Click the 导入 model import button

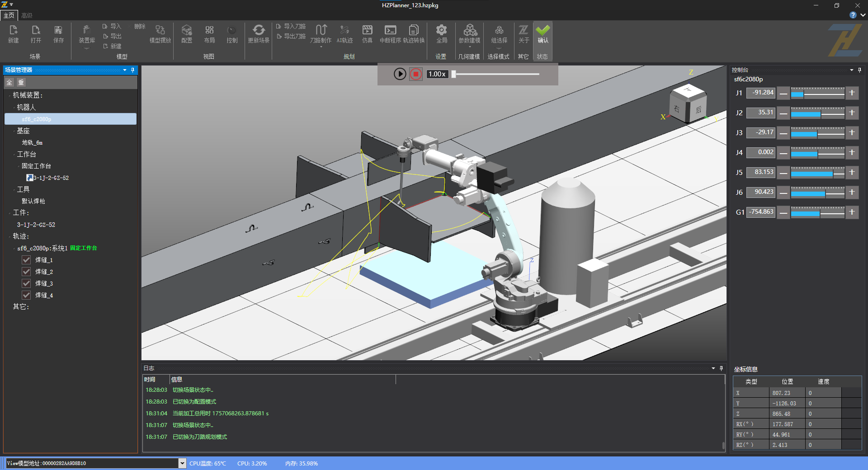(112, 26)
